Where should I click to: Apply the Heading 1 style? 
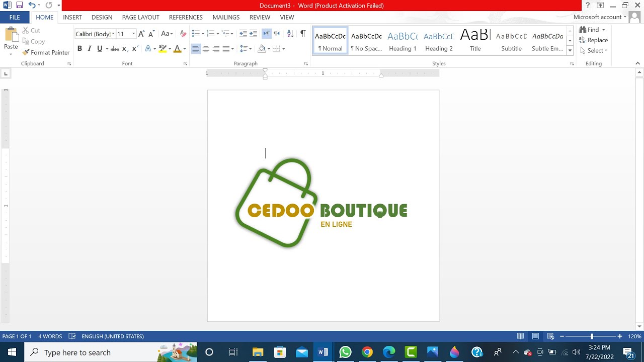click(403, 41)
